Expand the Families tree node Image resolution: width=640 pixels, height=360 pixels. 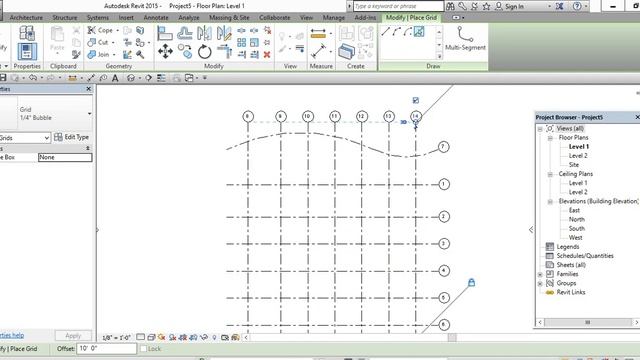click(x=540, y=274)
